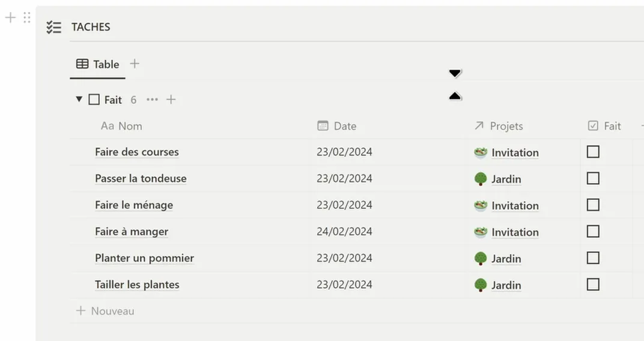The image size is (644, 341).
Task: Open the three-dot menu of the Fait group
Action: click(x=152, y=99)
